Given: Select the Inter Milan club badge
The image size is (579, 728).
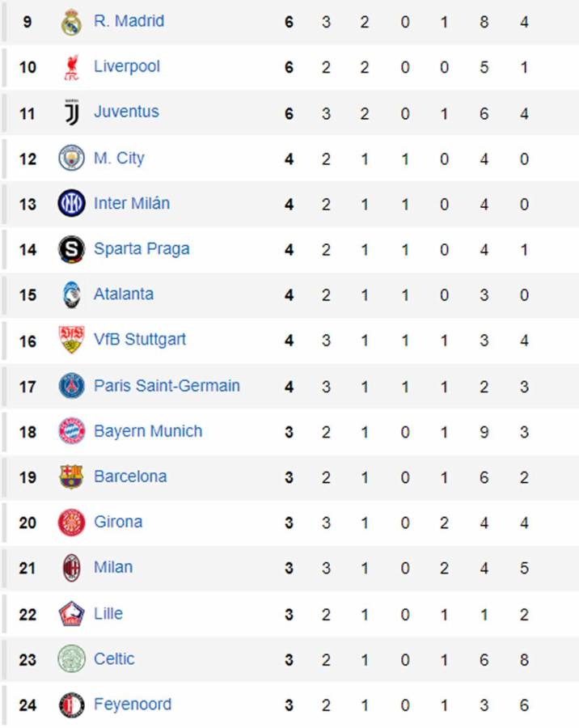Looking at the screenshot, I should [72, 203].
